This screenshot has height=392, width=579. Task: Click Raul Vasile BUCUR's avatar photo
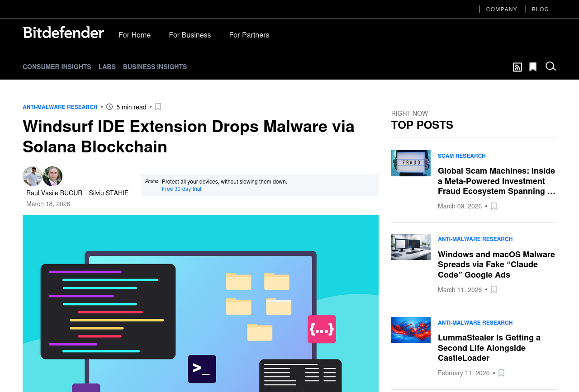[32, 176]
